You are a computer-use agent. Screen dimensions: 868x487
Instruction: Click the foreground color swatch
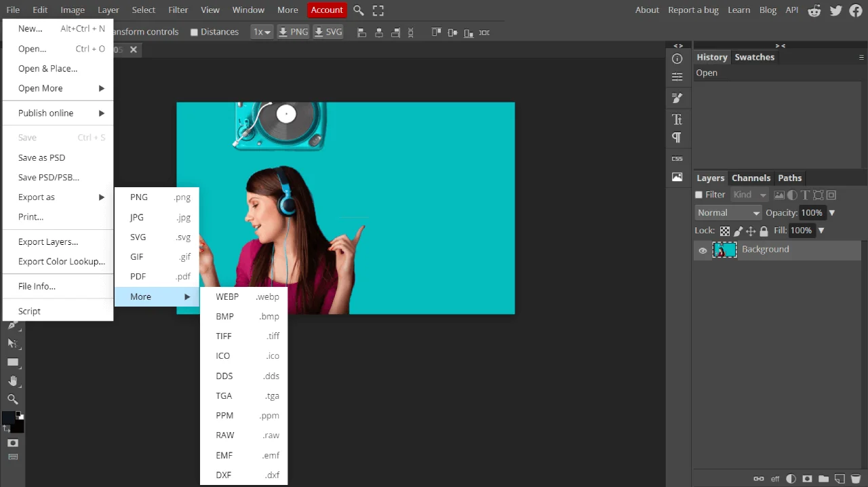pos(8,418)
